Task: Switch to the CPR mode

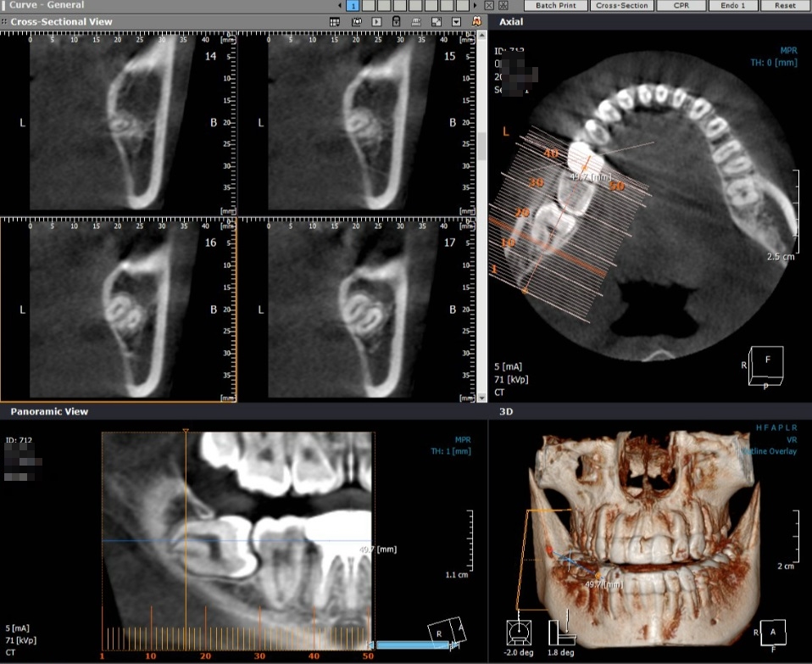Action: pos(680,5)
